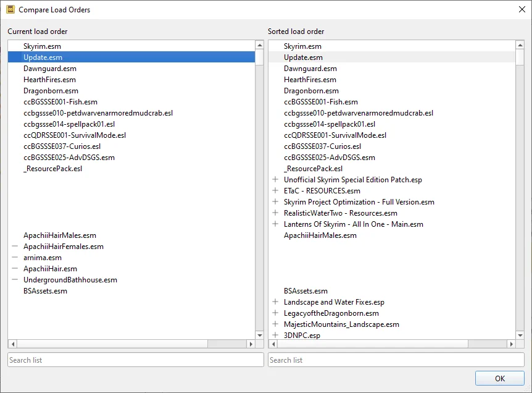Click the plus icon beside Lanterns Of Skyrim
532x393 pixels.
pos(275,224)
